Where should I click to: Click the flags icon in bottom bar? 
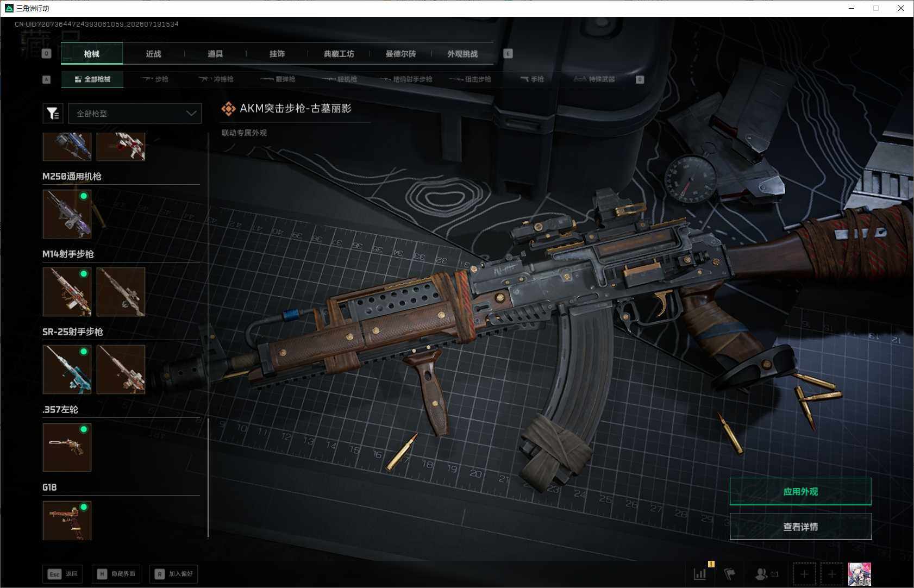tap(730, 573)
